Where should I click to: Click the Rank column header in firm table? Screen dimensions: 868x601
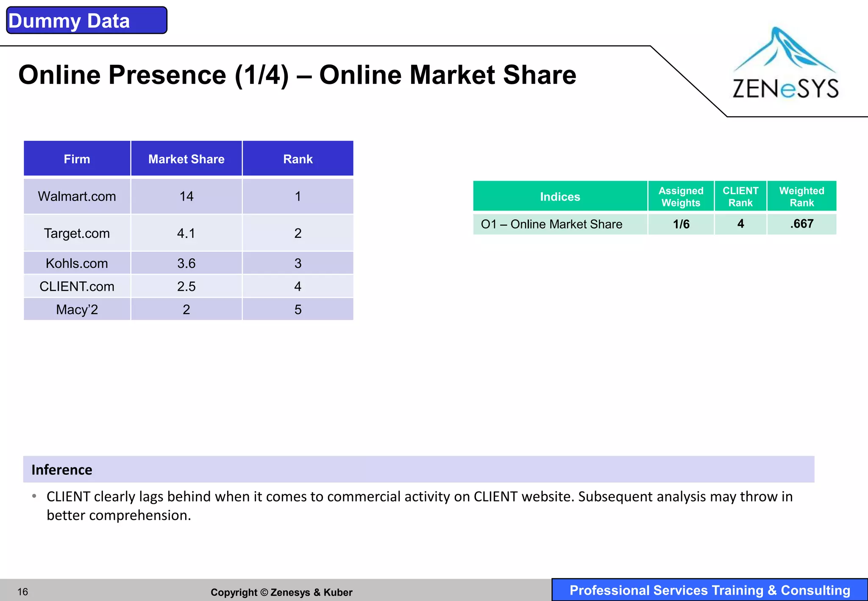pos(298,159)
